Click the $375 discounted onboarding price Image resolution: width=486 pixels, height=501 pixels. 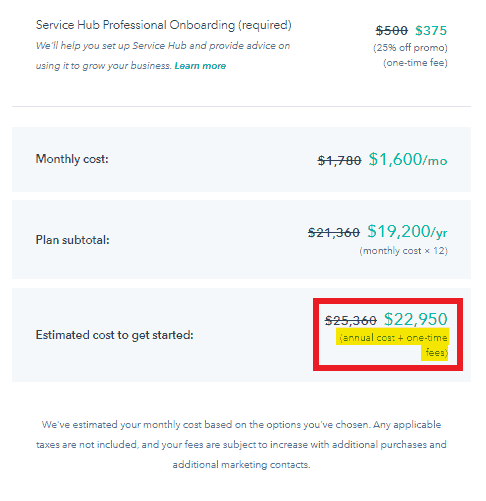(x=431, y=31)
